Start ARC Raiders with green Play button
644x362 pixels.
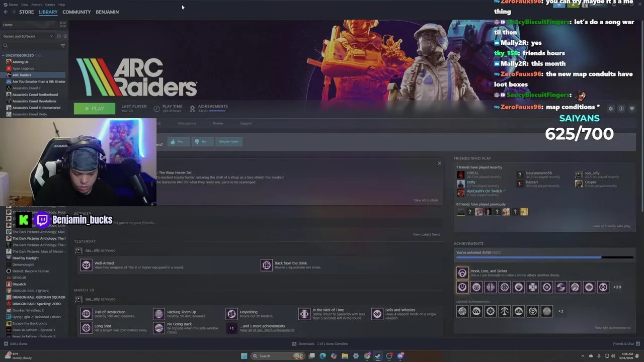click(x=95, y=109)
